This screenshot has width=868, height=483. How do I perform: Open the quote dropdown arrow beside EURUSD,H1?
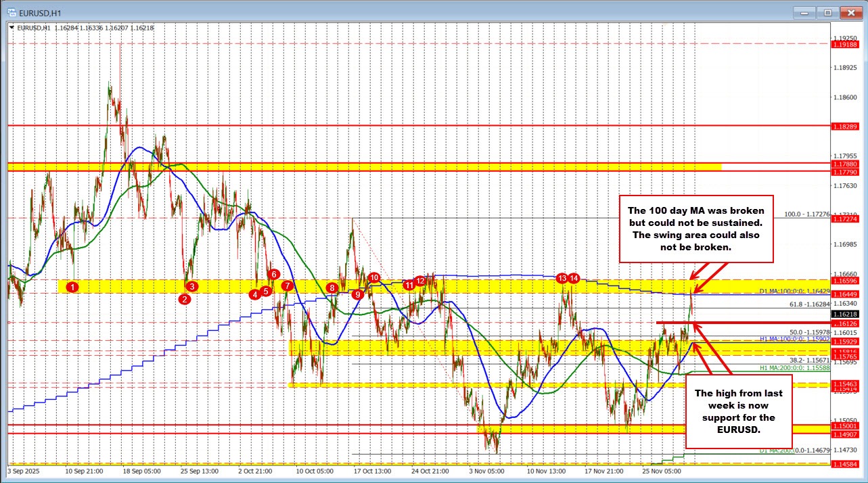coord(13,28)
